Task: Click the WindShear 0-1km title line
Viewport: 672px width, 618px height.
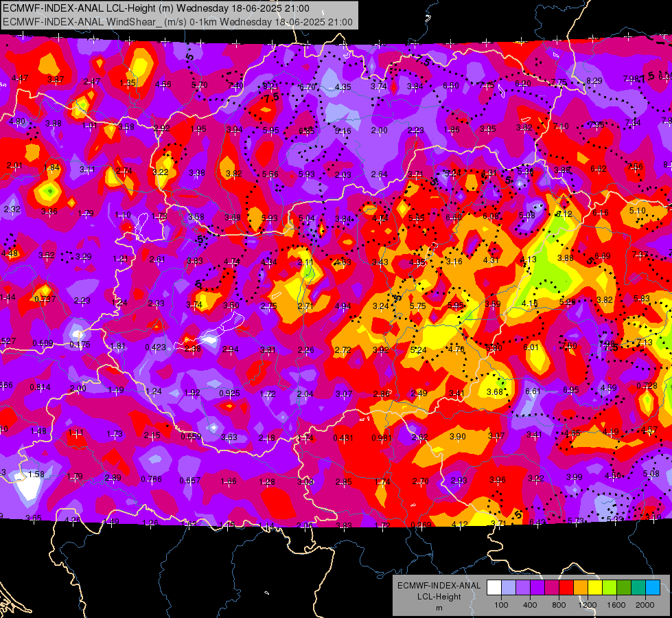Action: click(x=177, y=22)
